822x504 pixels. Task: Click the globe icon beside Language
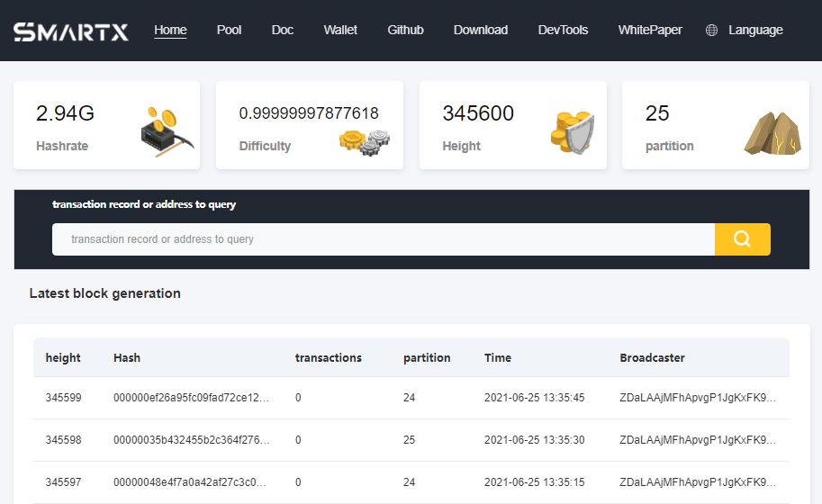pyautogui.click(x=711, y=30)
